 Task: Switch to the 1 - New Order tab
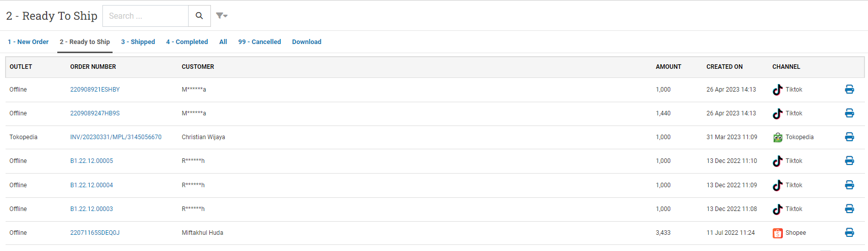point(28,42)
